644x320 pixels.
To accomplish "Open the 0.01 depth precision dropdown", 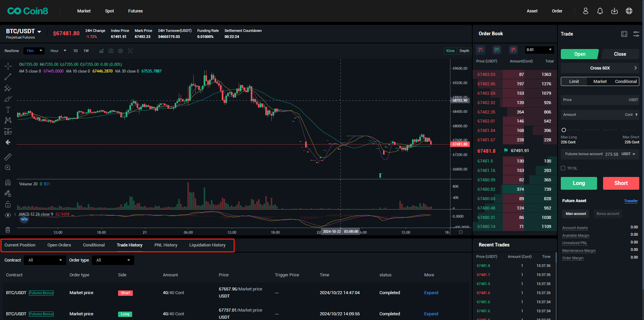I will [x=539, y=50].
